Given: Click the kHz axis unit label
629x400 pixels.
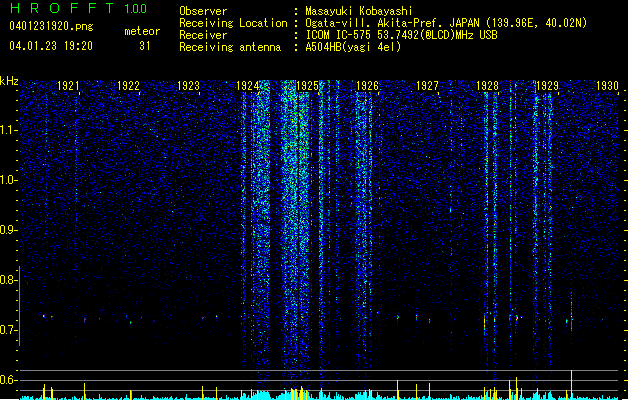Looking at the screenshot, I should pos(9,81).
